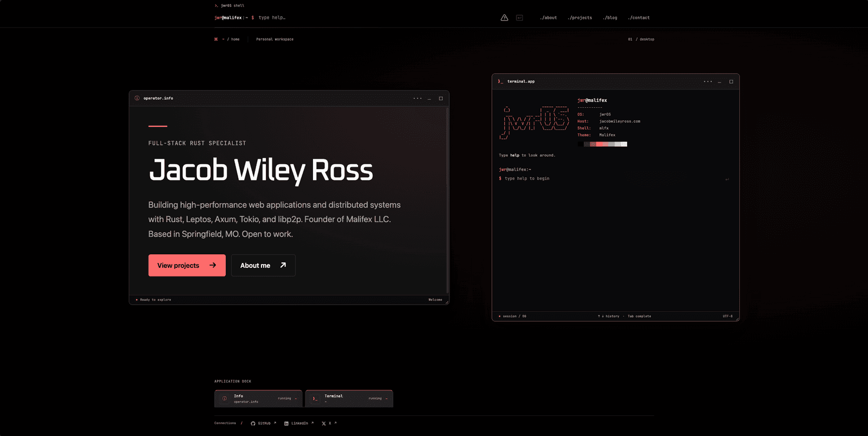Click the GitHub octocat icon

click(253, 424)
